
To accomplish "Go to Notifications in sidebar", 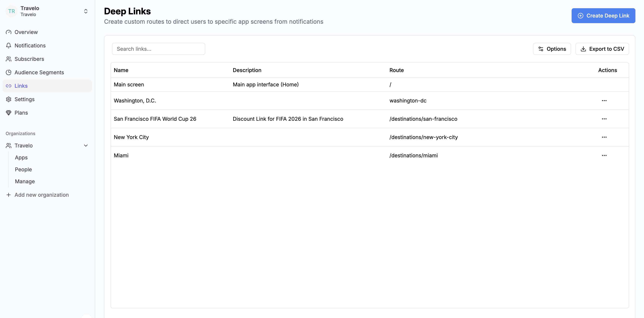I will click(x=30, y=46).
